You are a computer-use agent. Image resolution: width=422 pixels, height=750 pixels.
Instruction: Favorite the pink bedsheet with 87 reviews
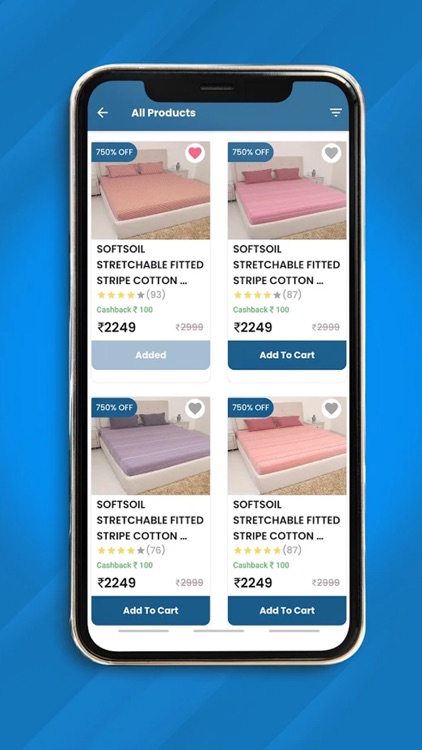[x=331, y=153]
